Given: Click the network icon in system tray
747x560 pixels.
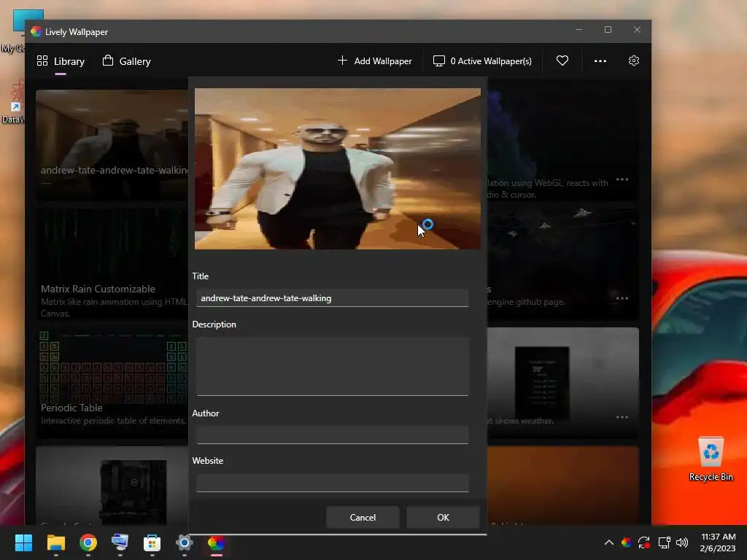Looking at the screenshot, I should pos(664,542).
